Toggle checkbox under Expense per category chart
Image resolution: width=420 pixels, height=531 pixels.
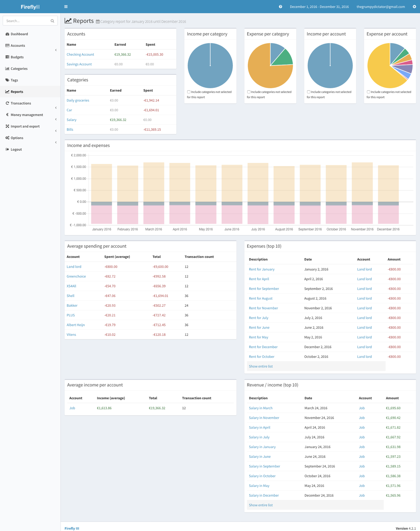248,92
